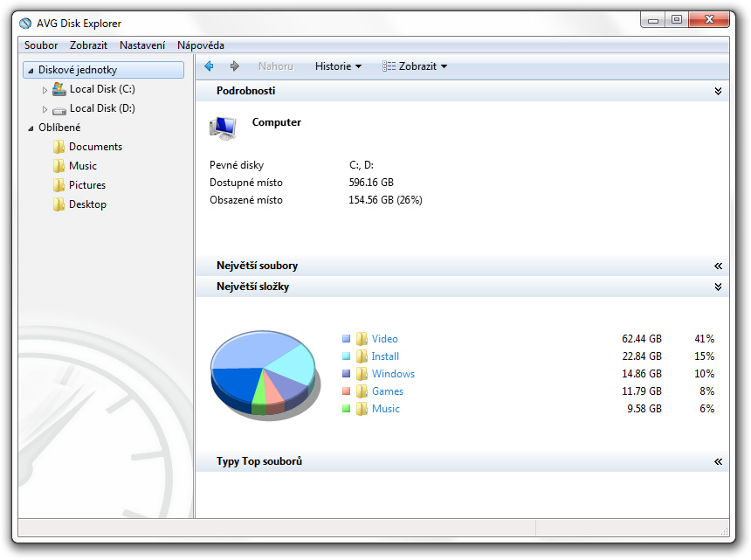Viewport: 751px width, 560px height.
Task: Click the gray Forward arrow icon
Action: (x=234, y=66)
